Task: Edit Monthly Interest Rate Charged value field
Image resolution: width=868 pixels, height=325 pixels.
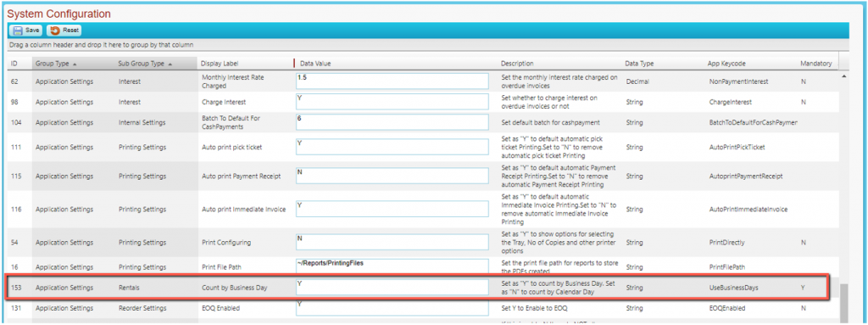Action: tap(392, 81)
